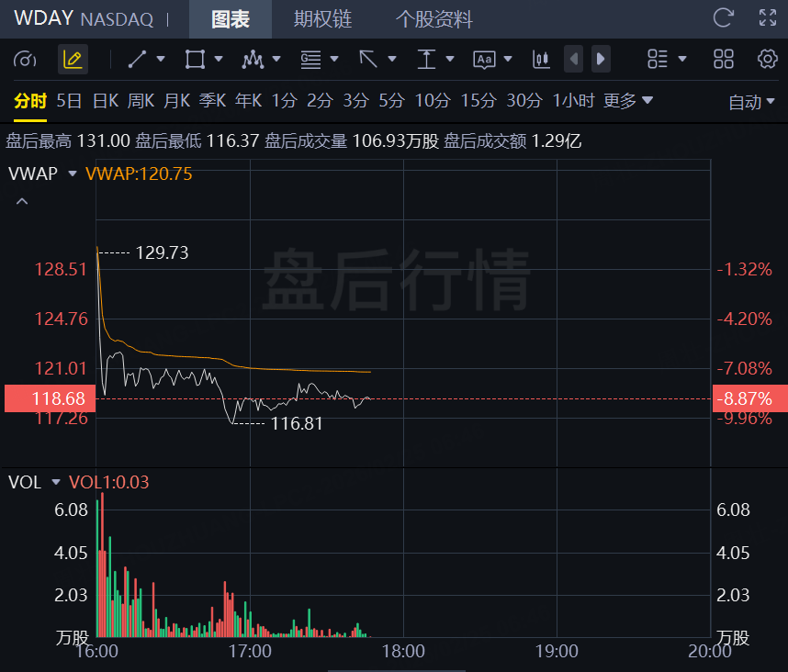Click the 盘后最高 131.00 statistic

68,141
